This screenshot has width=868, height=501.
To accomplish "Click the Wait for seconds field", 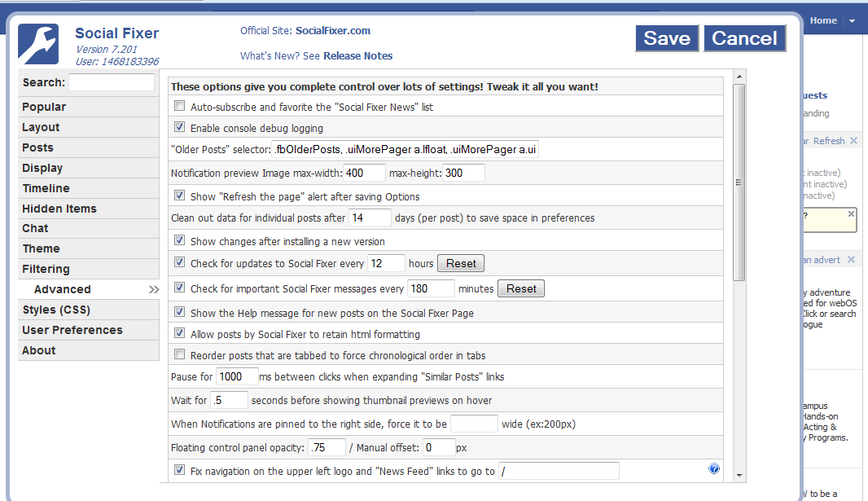I will (229, 400).
